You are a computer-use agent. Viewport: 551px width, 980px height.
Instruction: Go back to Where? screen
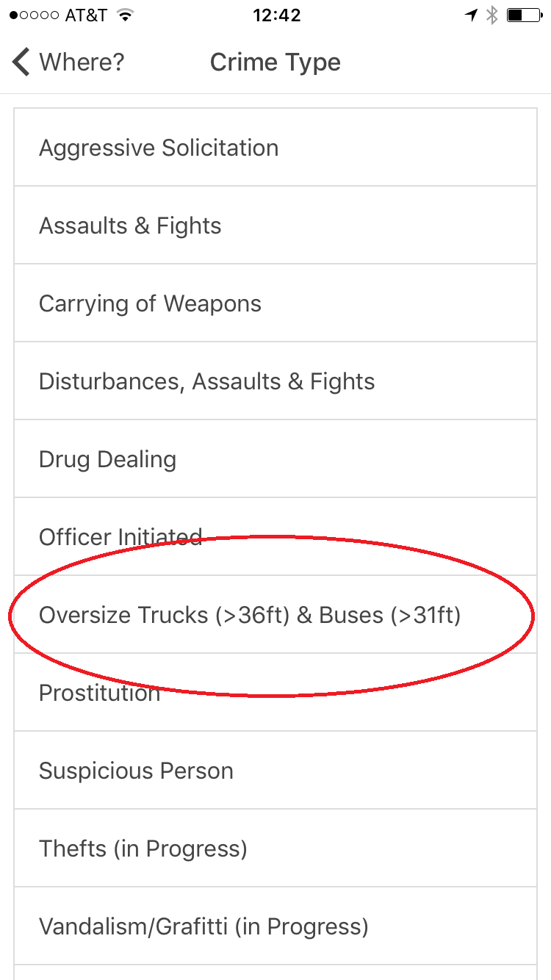click(68, 62)
